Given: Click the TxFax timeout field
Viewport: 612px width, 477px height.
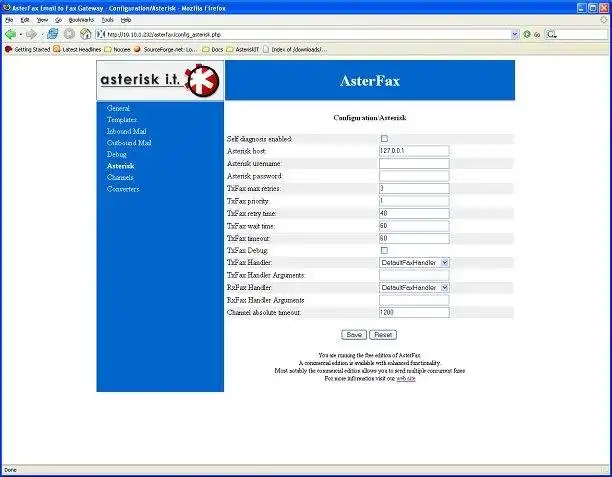Looking at the screenshot, I should coord(414,238).
